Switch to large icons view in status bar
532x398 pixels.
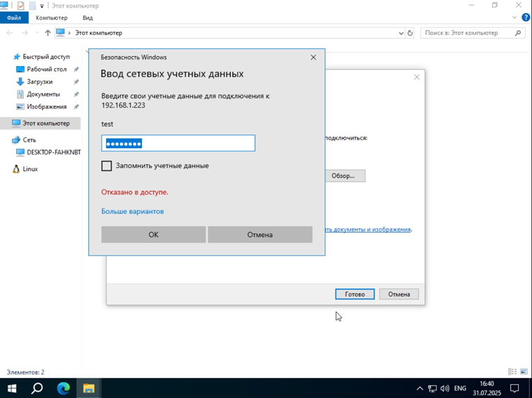pyautogui.click(x=524, y=372)
